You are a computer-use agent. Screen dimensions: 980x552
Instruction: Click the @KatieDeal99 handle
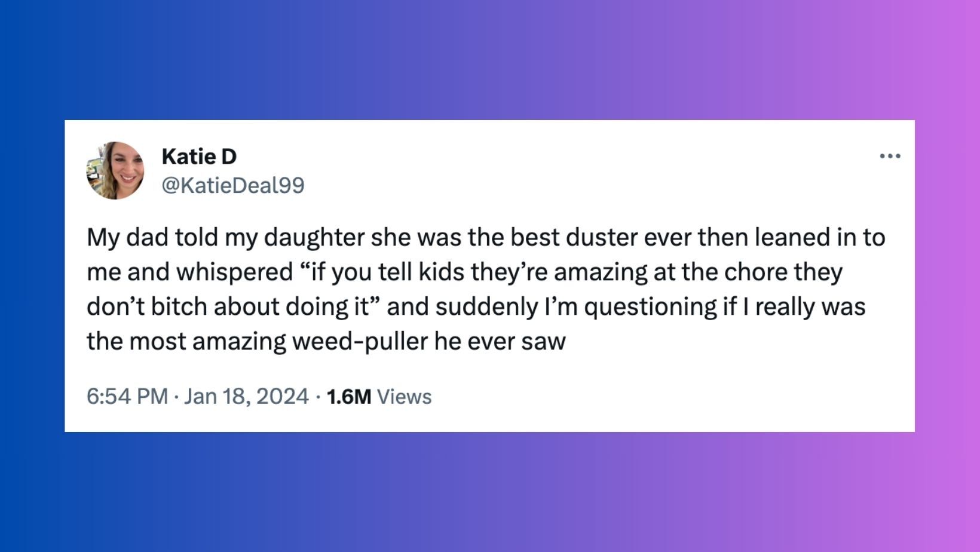click(x=233, y=185)
